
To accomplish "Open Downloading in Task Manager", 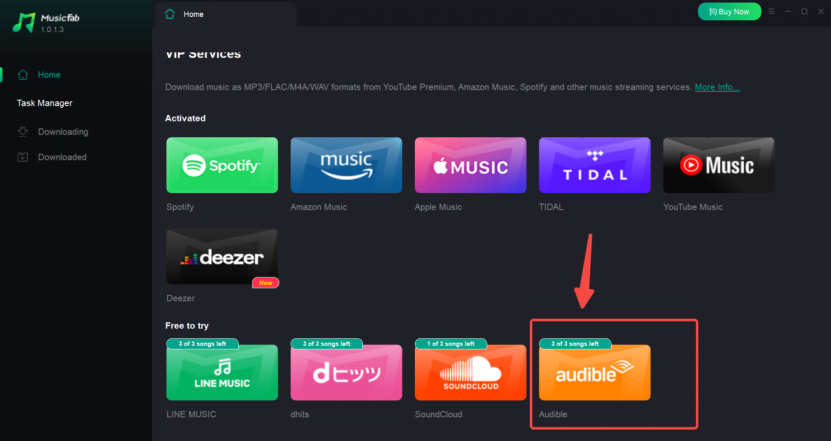I will (63, 131).
